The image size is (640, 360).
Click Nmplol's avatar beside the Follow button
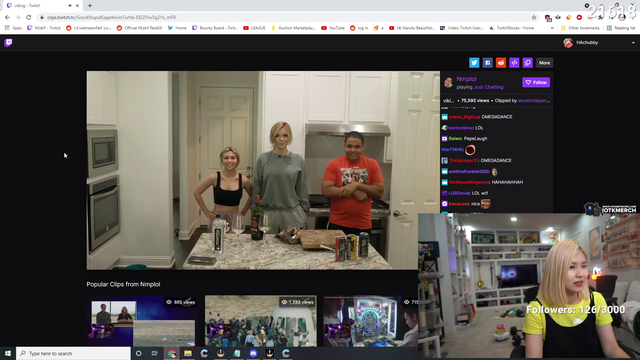[449, 82]
